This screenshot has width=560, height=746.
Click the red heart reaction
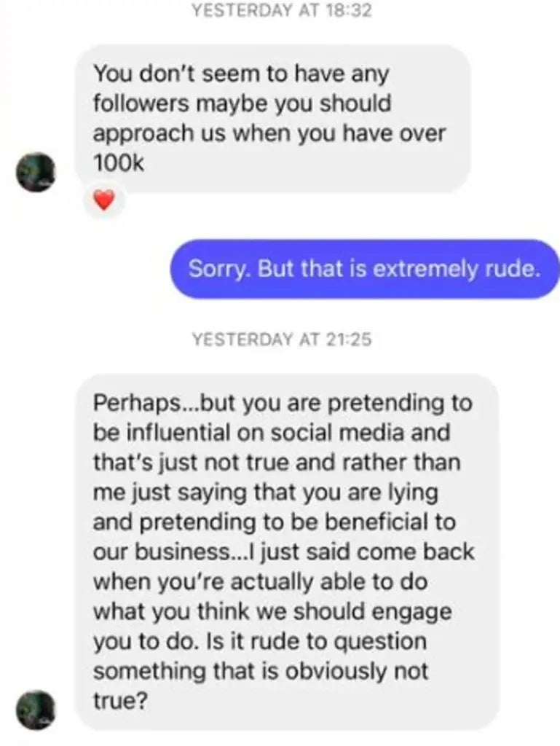coord(105,200)
